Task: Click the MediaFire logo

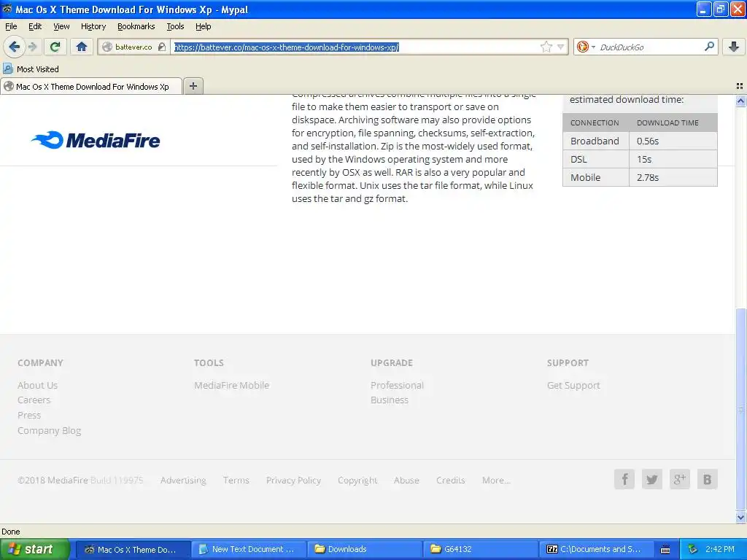Action: point(96,140)
